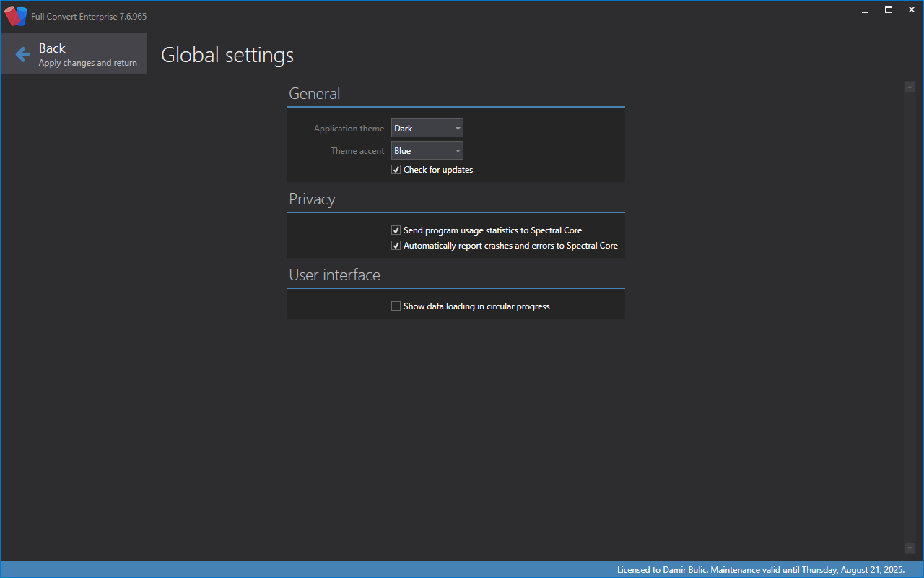Click the scrollbar up arrow
924x578 pixels.
point(910,87)
